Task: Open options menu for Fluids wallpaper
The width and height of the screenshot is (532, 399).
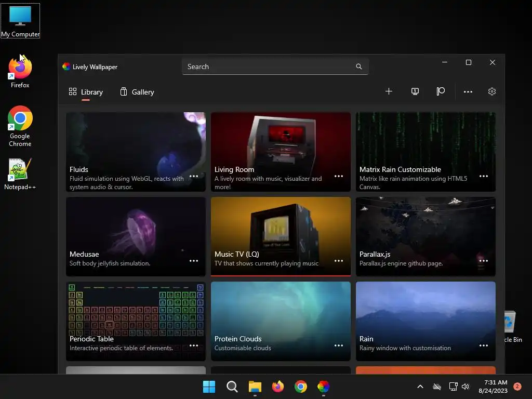Action: 194,176
